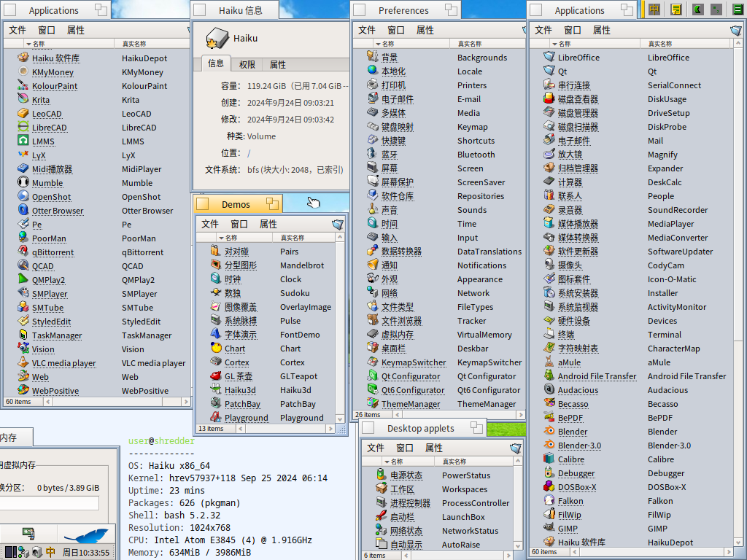Select the VLC media player cone icon
This screenshot has width=747, height=560.
point(23,362)
